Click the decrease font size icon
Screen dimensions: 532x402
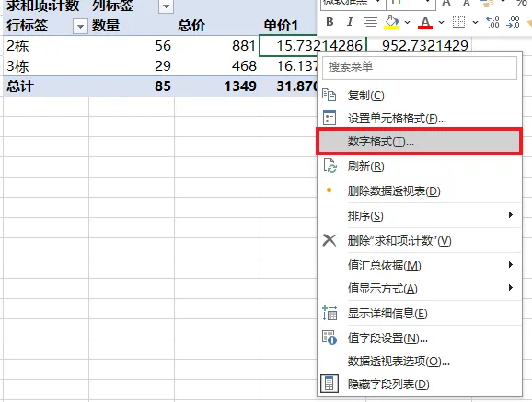(466, 3)
